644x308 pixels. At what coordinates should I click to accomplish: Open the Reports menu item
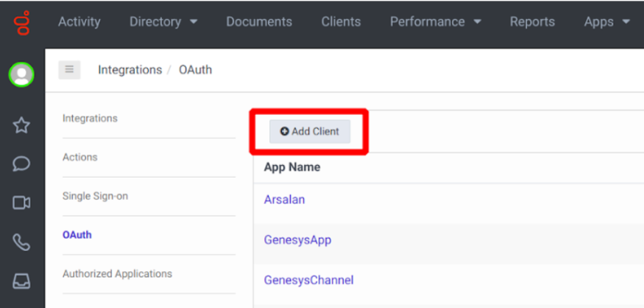click(x=532, y=22)
